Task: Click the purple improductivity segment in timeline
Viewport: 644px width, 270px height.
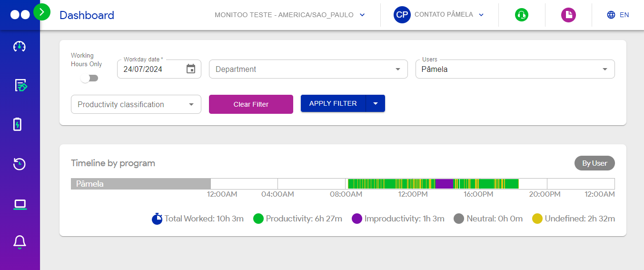Action: [444, 184]
